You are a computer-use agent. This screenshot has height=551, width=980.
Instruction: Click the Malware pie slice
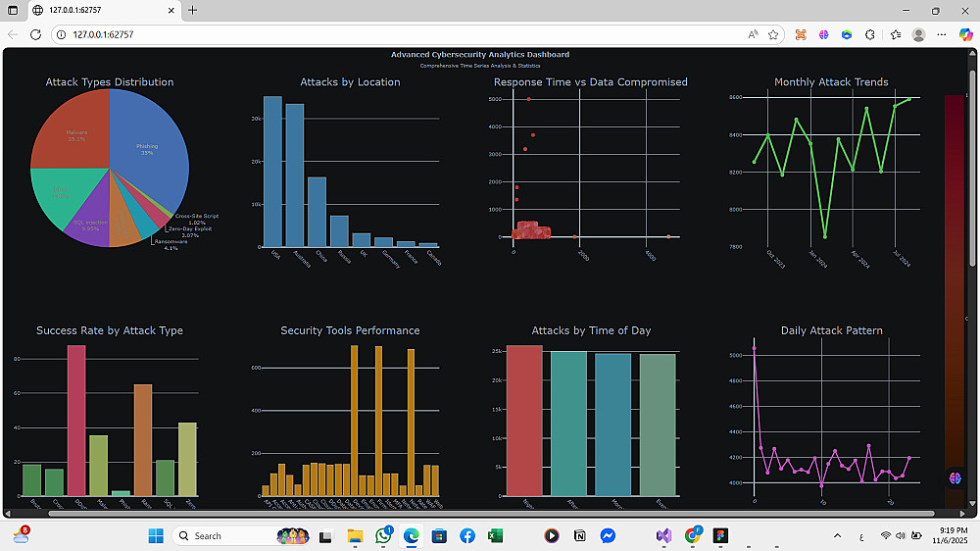[x=76, y=135]
